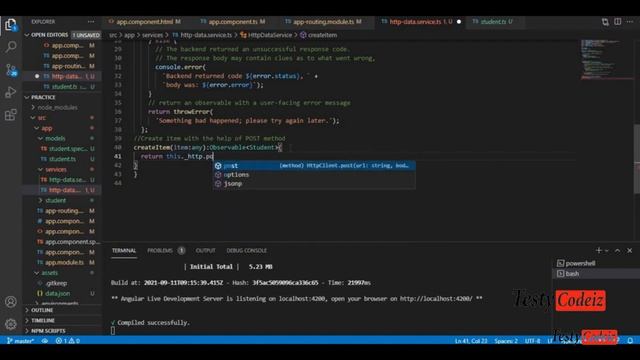Image resolution: width=640 pixels, height=360 pixels.
Task: Click the master branch status item
Action: point(20,340)
